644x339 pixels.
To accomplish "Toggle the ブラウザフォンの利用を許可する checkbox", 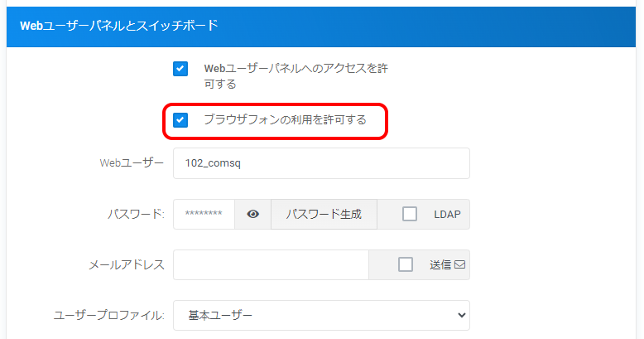I will [180, 120].
